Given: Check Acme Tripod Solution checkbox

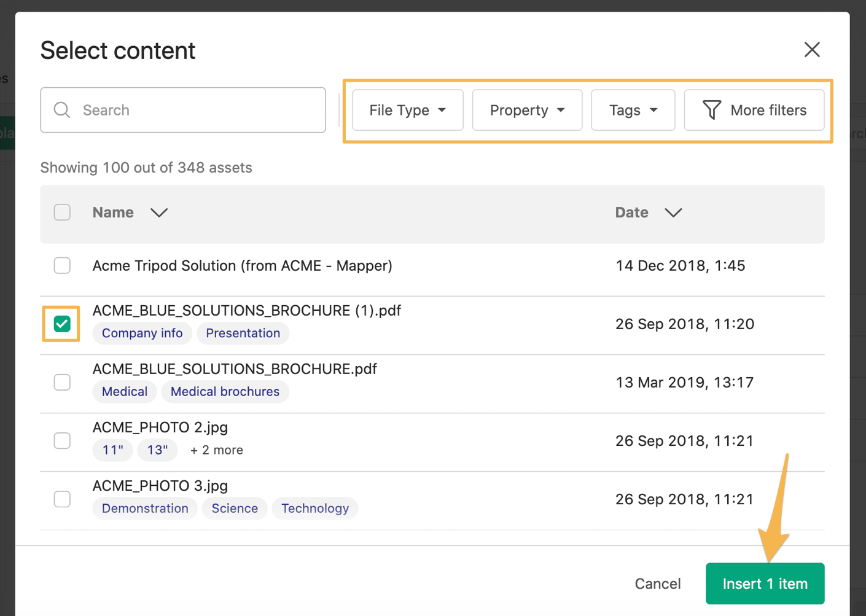Looking at the screenshot, I should tap(62, 265).
